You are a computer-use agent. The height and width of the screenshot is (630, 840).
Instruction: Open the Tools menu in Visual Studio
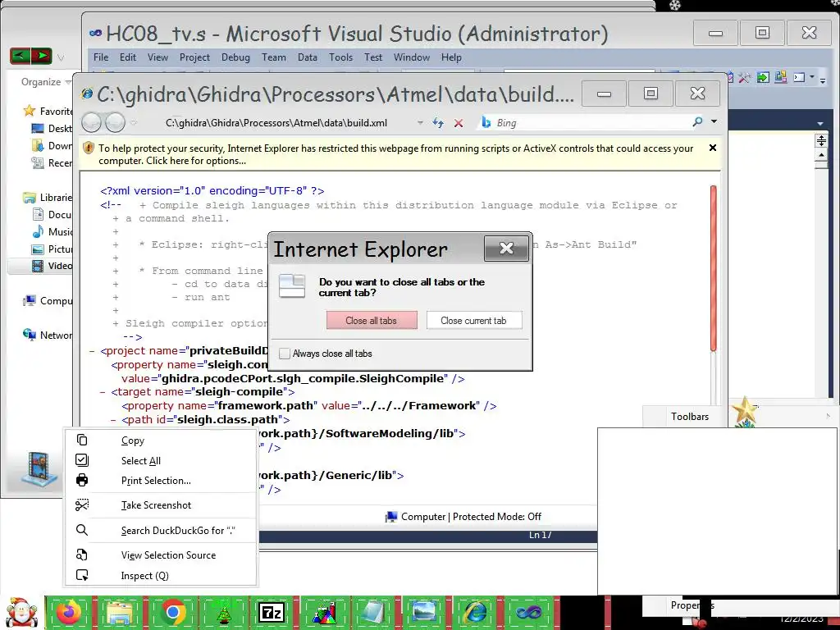pyautogui.click(x=340, y=57)
